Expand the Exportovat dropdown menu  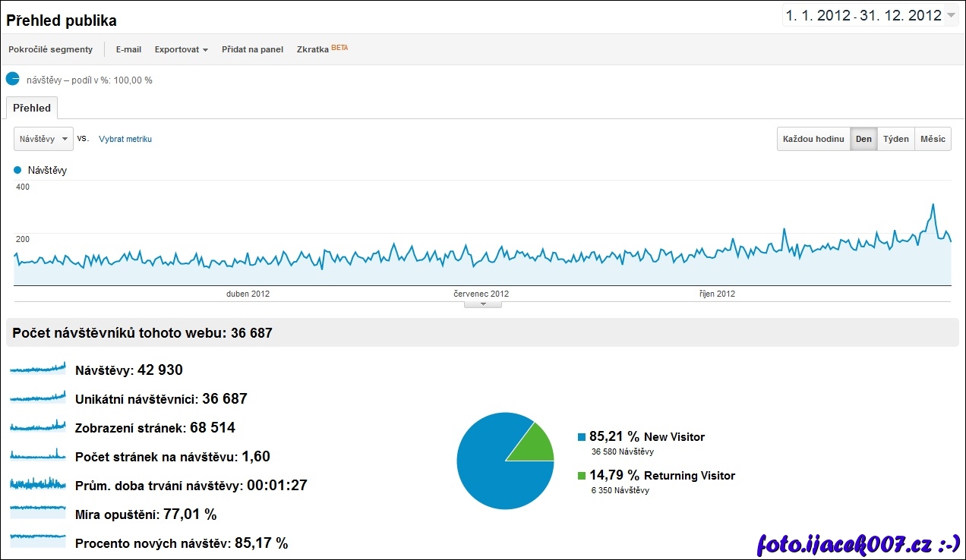click(181, 49)
